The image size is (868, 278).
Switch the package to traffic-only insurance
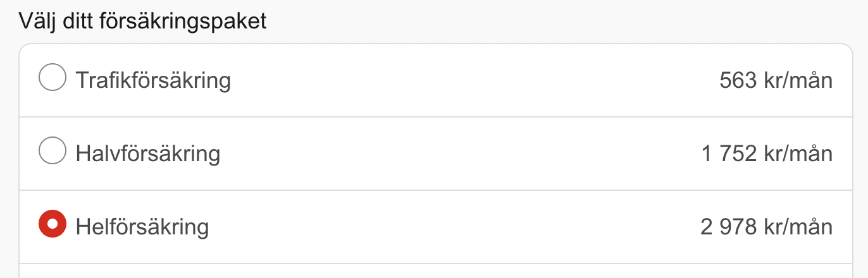click(53, 79)
